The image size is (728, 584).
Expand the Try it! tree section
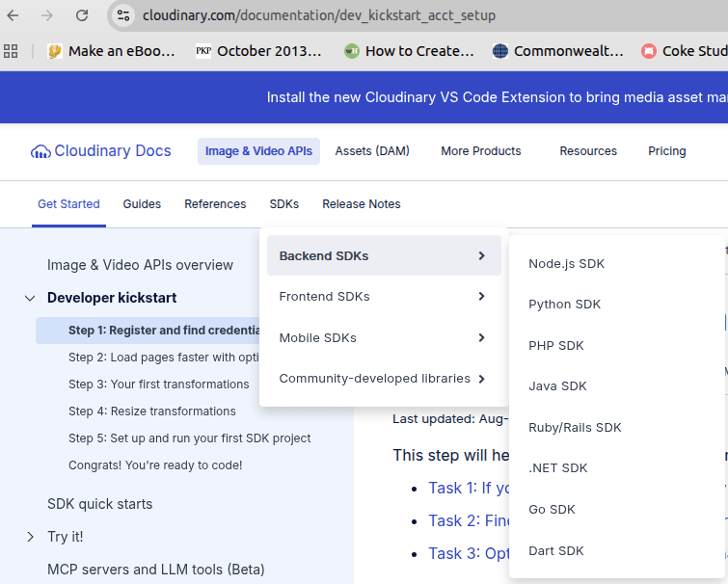(29, 537)
